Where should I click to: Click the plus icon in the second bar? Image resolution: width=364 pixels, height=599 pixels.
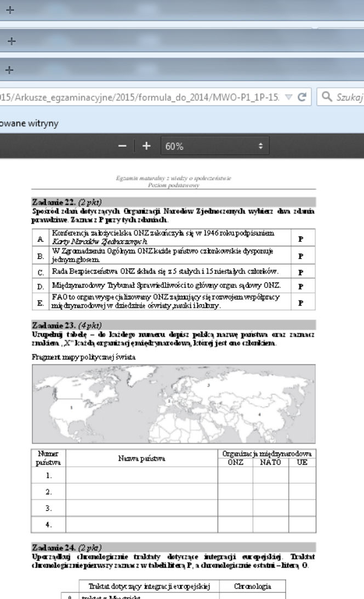click(12, 41)
